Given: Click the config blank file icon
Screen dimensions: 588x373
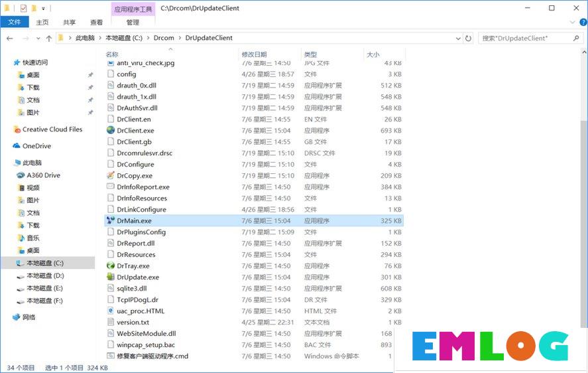Looking at the screenshot, I should click(111, 74).
